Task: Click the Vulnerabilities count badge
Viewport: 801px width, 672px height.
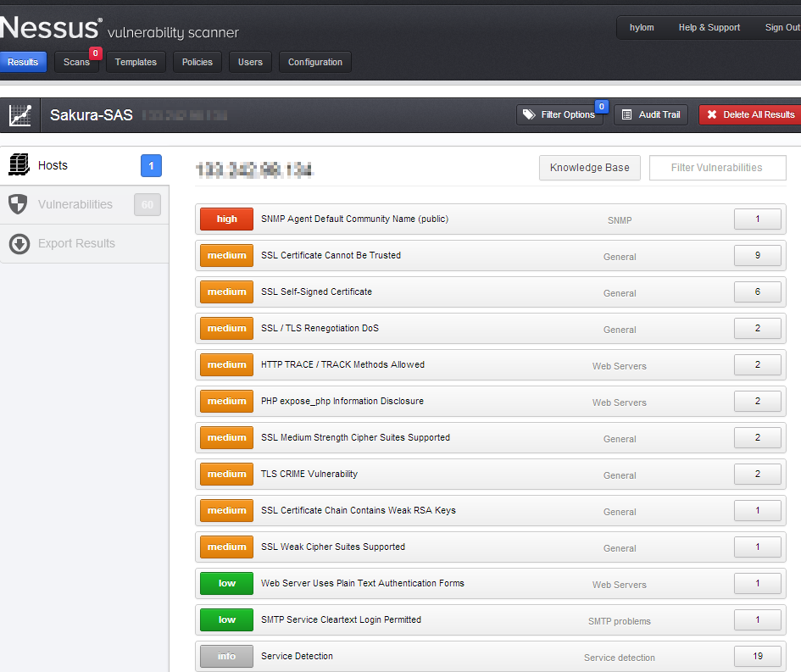Action: click(147, 205)
